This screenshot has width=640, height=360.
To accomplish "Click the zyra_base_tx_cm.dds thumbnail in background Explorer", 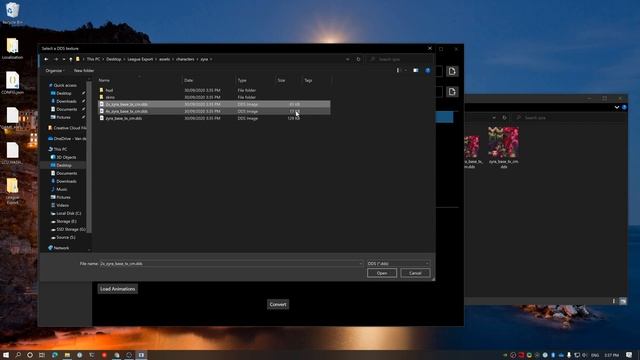I will pyautogui.click(x=503, y=148).
